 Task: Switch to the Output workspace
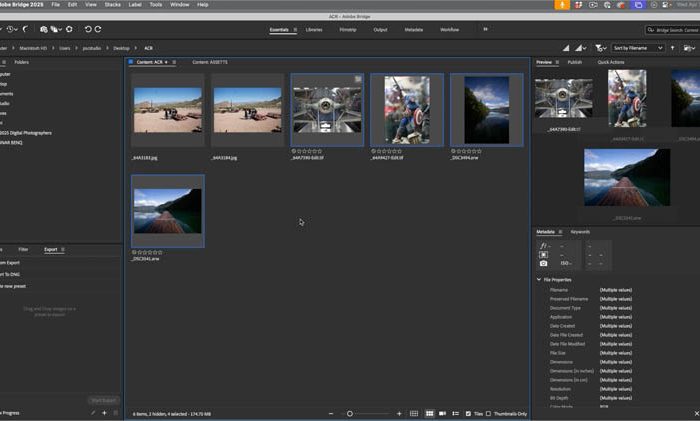click(x=380, y=29)
